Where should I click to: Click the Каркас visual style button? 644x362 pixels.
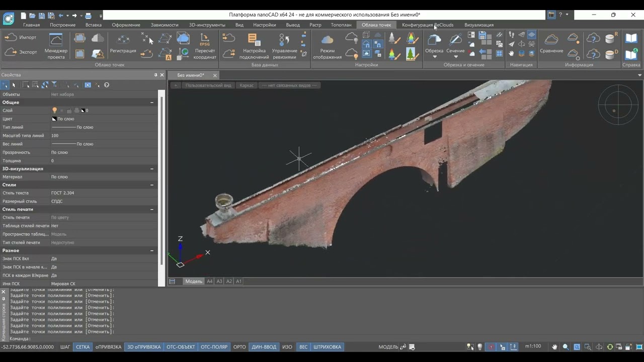(247, 85)
